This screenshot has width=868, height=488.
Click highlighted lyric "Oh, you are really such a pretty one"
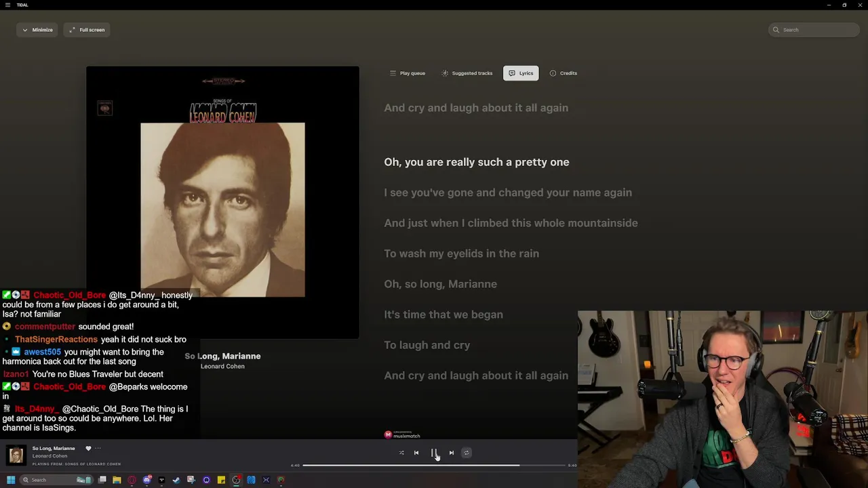click(477, 162)
